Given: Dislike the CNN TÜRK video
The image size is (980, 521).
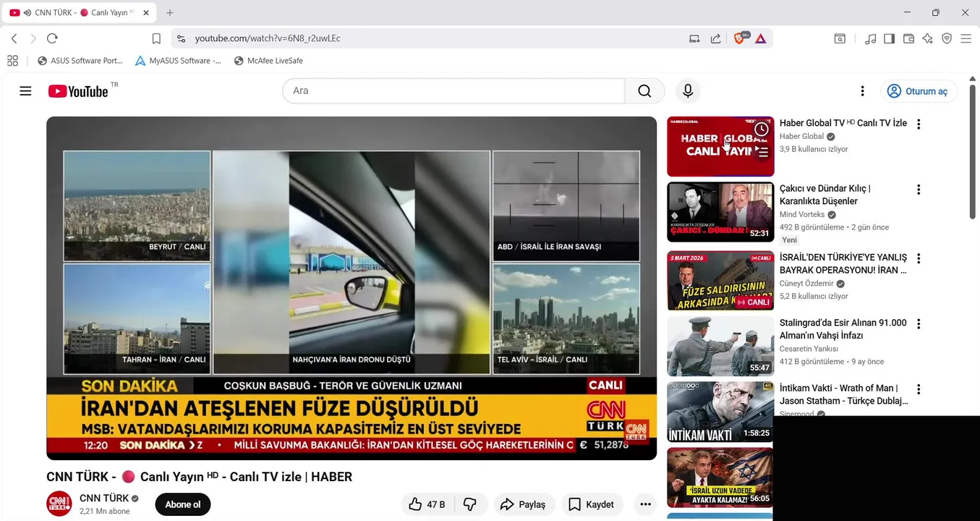Looking at the screenshot, I should (x=470, y=504).
